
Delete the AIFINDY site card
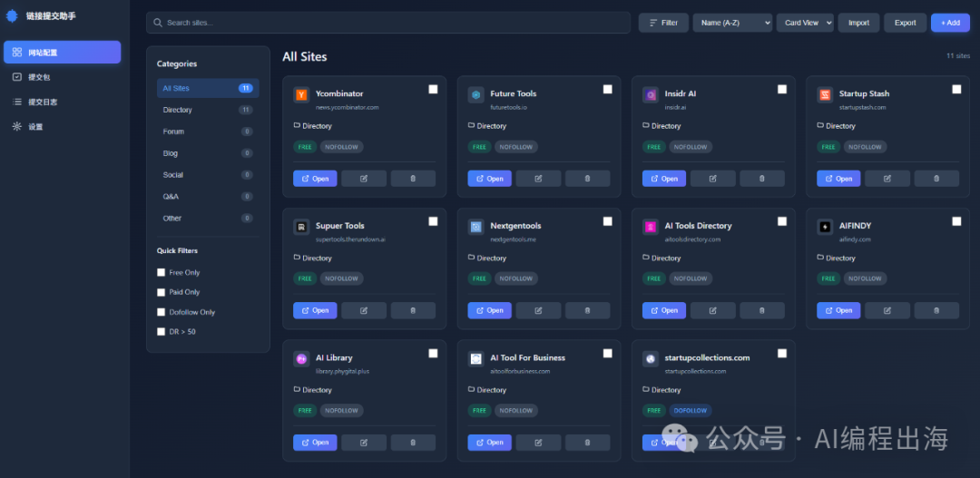pos(936,310)
